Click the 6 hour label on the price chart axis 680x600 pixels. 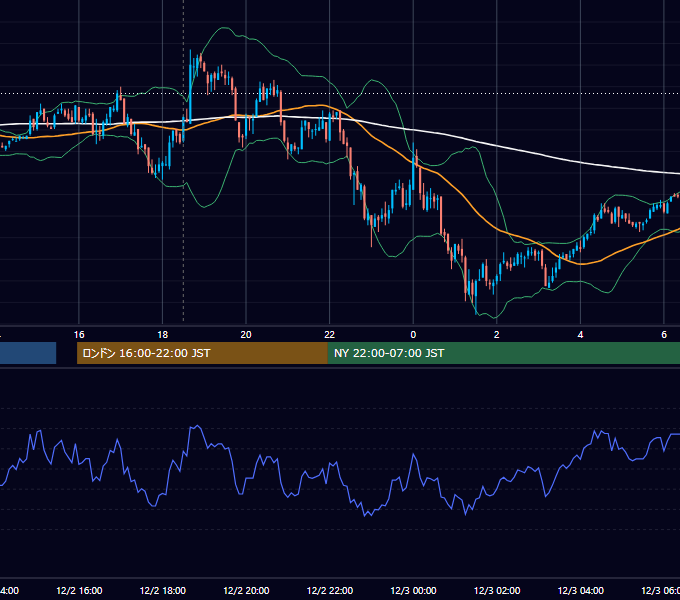[664, 335]
